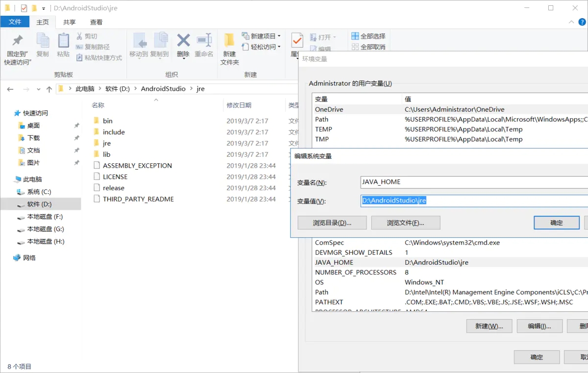
Task: Create 新建文件夹 new folder
Action: pos(229,49)
